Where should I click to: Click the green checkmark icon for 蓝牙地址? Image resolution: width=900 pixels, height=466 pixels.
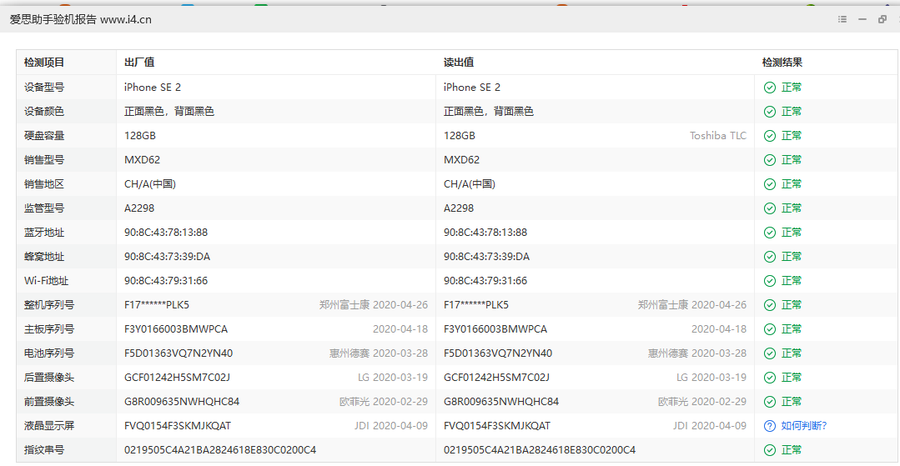pos(769,232)
